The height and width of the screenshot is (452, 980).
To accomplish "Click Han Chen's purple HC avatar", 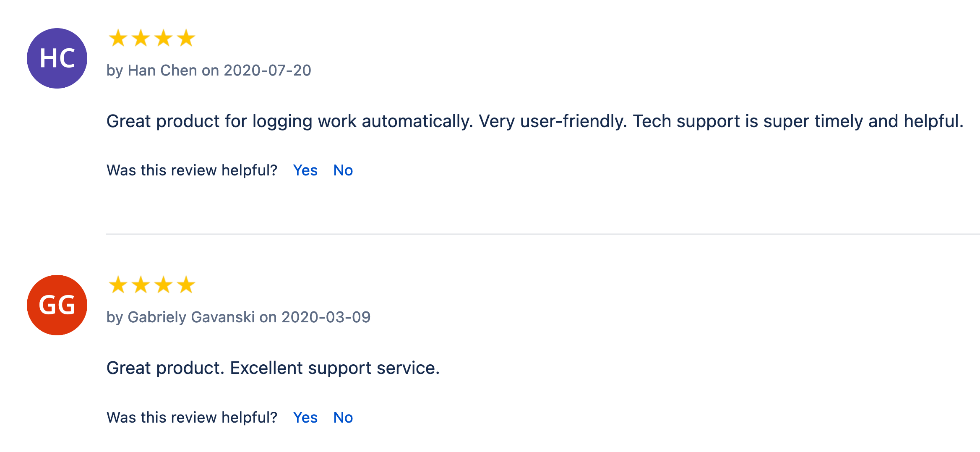I will tap(57, 58).
